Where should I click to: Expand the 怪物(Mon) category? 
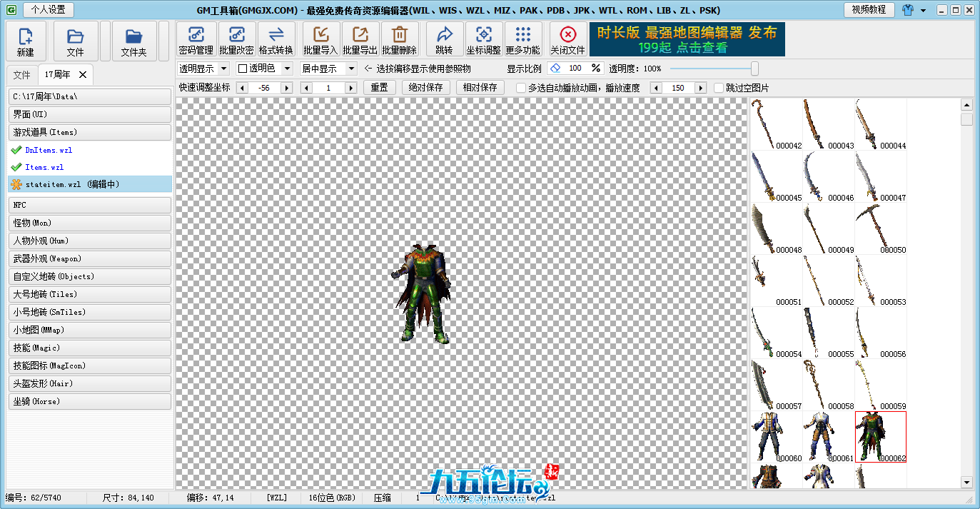tap(90, 223)
